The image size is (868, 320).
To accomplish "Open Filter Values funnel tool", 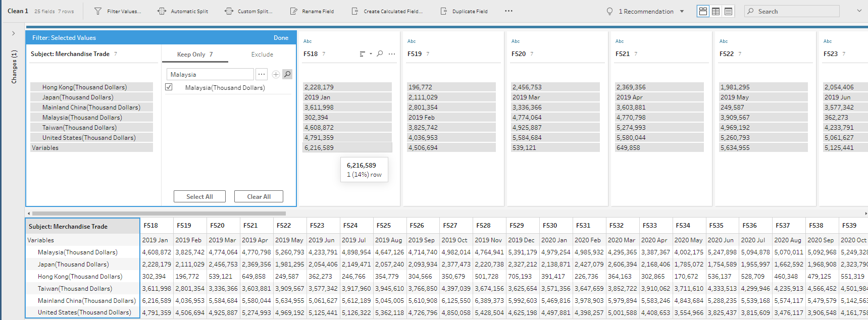I will pos(118,11).
